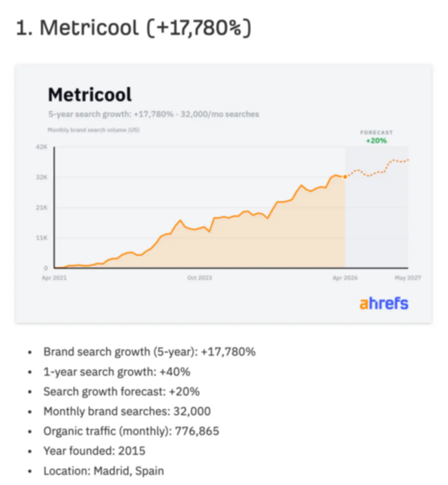Click the Monthly brand search volume (US) label
Screen dimensions: 448x485
coord(94,130)
